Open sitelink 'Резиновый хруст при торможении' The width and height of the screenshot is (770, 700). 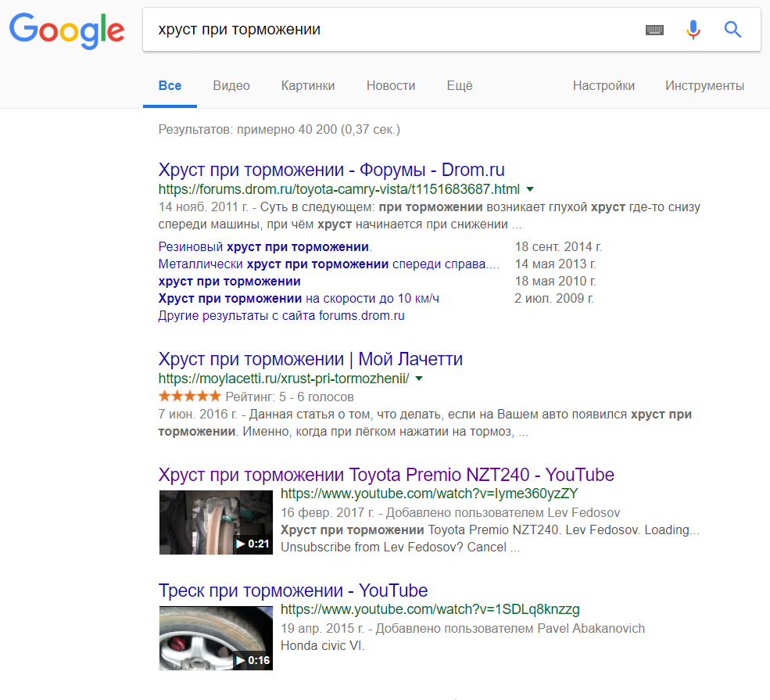265,246
